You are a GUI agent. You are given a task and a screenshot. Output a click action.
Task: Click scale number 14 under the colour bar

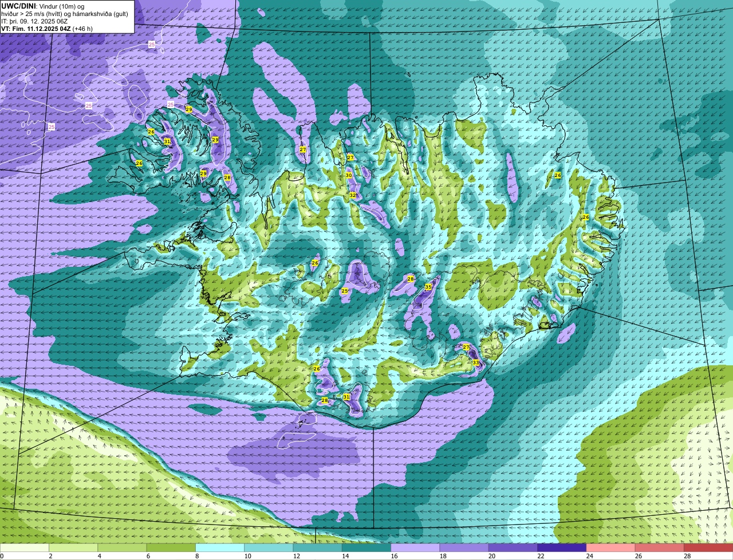pos(345,556)
